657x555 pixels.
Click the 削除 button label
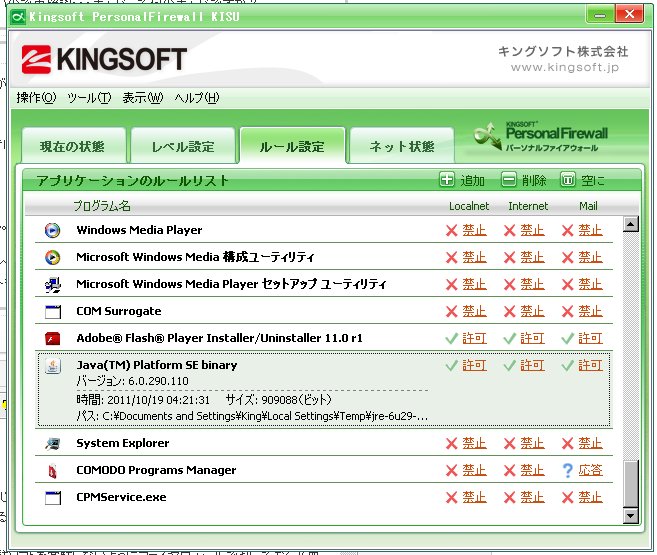534,181
